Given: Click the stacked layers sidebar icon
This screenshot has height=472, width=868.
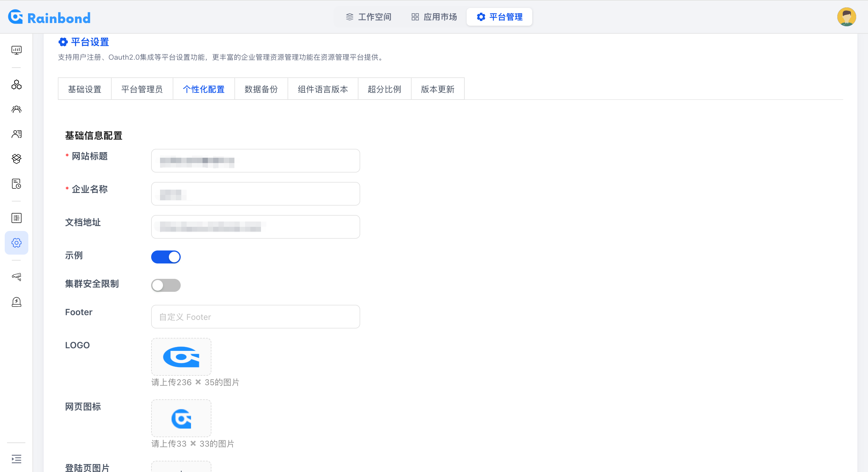Looking at the screenshot, I should tap(16, 159).
